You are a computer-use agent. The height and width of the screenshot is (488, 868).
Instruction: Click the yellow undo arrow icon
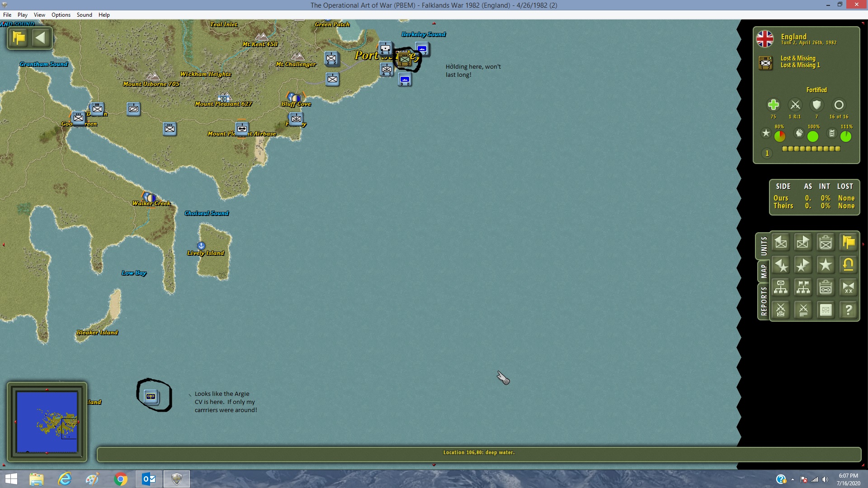click(x=849, y=265)
